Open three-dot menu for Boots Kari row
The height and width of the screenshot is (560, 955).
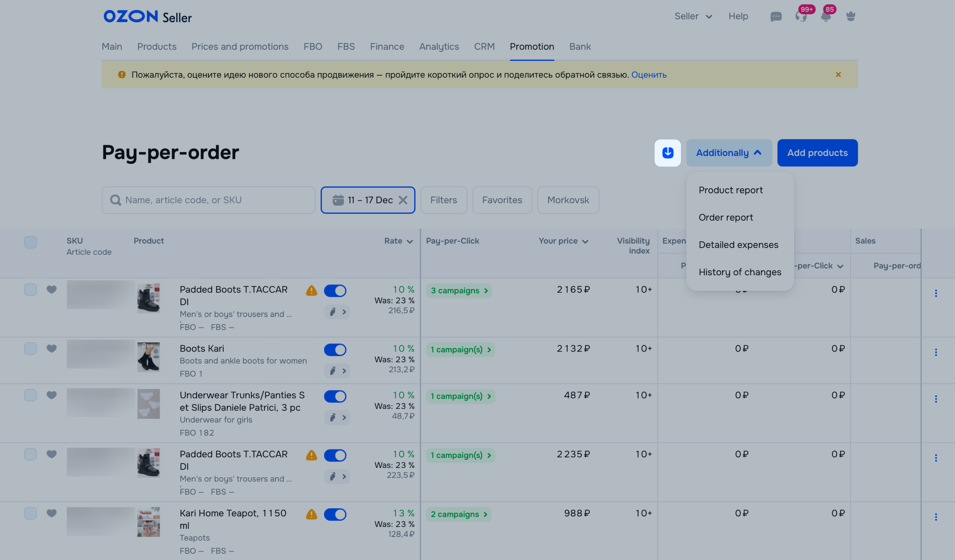coord(936,352)
